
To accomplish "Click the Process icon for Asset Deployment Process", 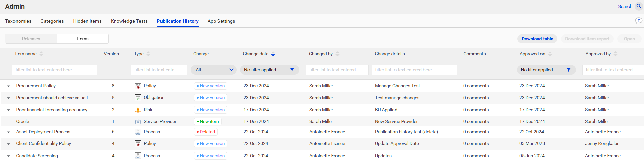I will [x=138, y=132].
